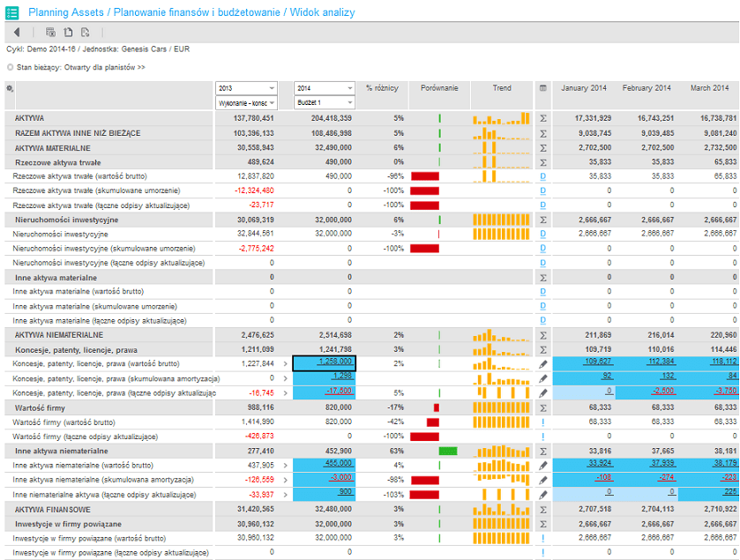Click the sum icon in the AKTYWA row

pyautogui.click(x=543, y=118)
